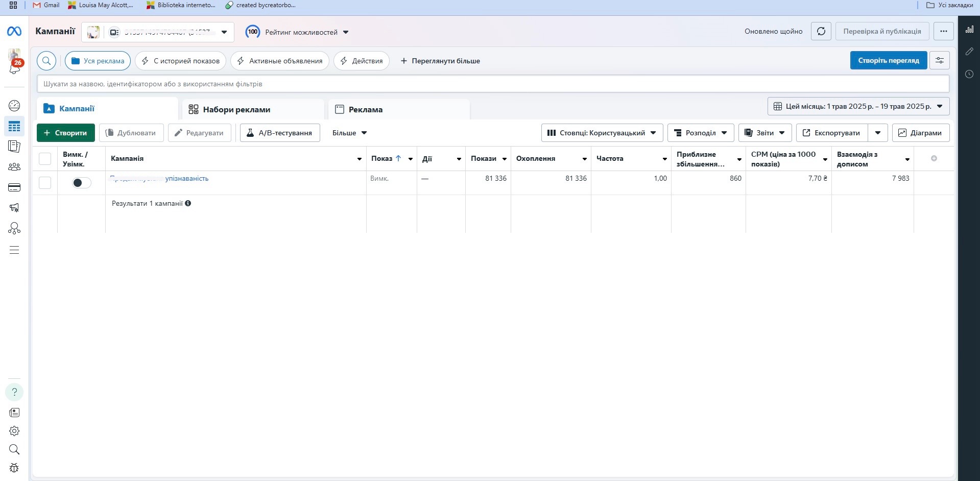Open the settings gear icon in the sidebar

coord(14,431)
